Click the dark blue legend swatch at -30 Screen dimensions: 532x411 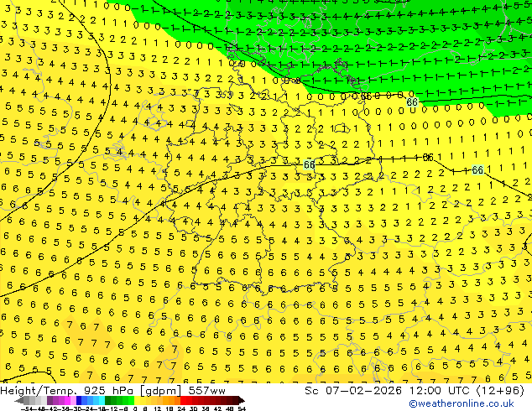[79, 400]
